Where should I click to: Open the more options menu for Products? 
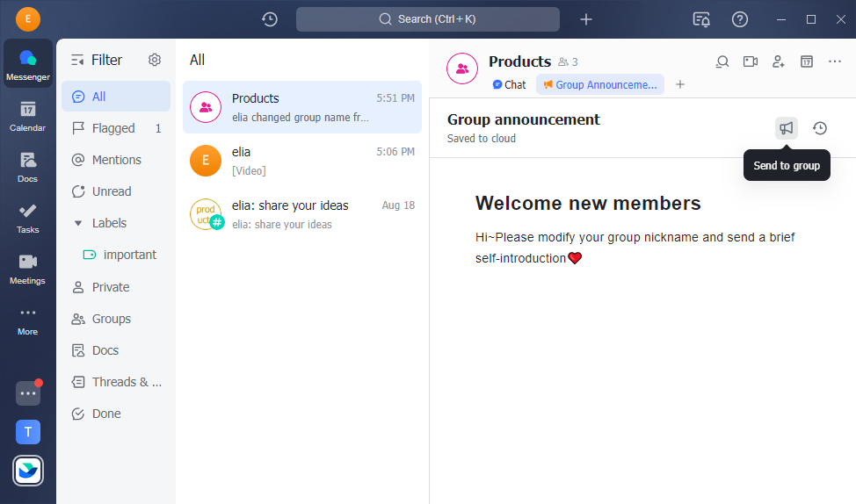835,61
